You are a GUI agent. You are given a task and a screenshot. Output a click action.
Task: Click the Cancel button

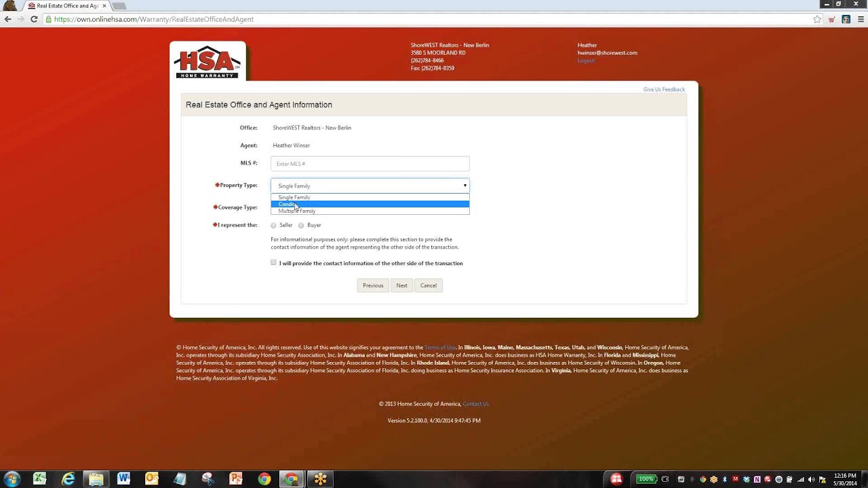[x=429, y=285]
